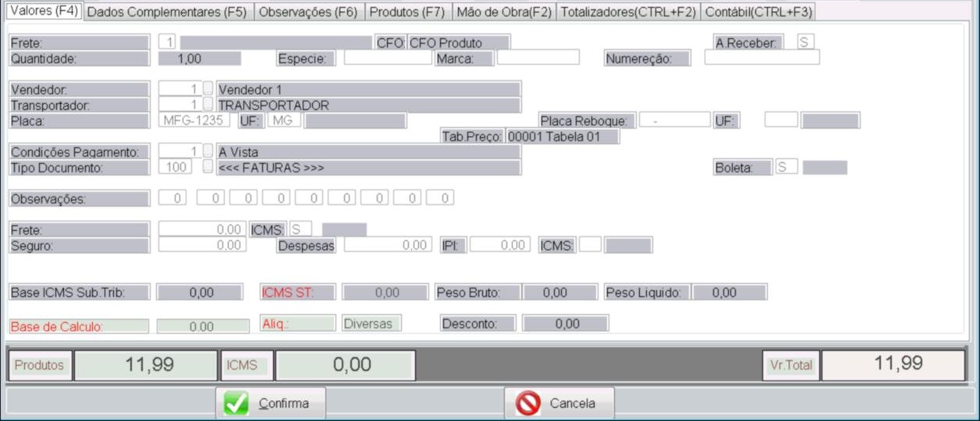
Task: Click the Especie input field
Action: [387, 58]
